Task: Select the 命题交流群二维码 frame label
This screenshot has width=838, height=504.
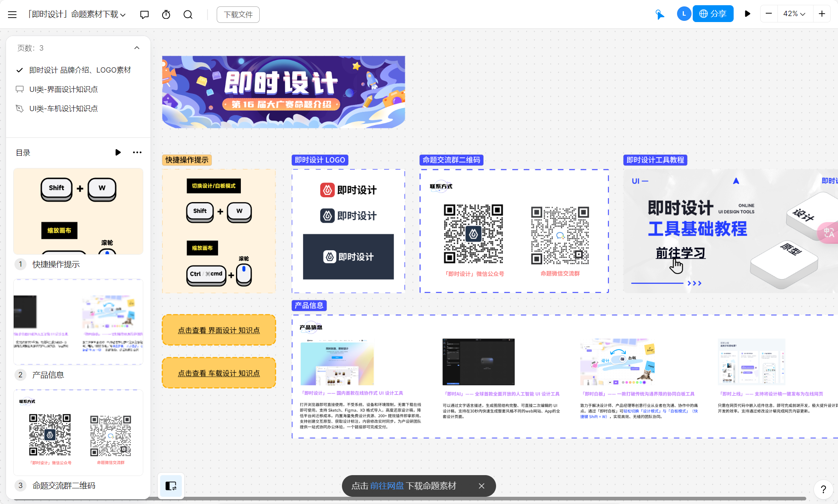Action: point(452,160)
